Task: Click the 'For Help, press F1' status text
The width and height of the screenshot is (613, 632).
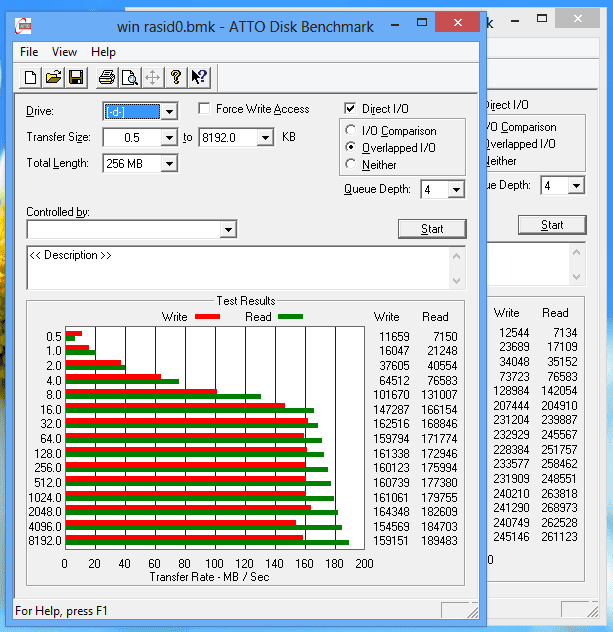Action: click(61, 611)
